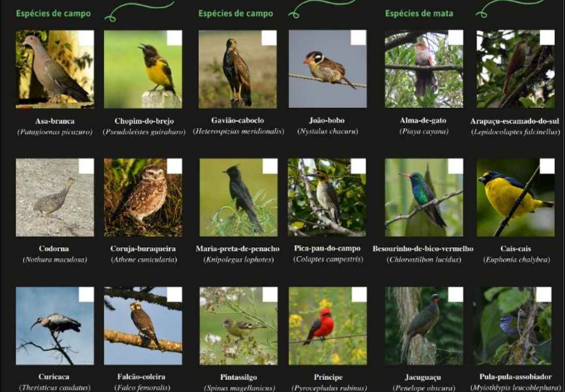Check the Coruja-buraqueira box
Viewport: 565px width, 392px height.
175,166
